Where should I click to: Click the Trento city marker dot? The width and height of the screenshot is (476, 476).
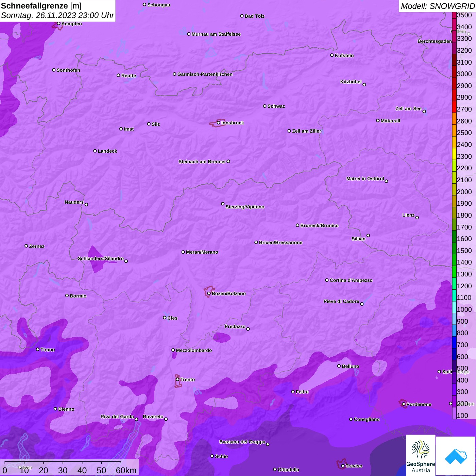(x=177, y=379)
